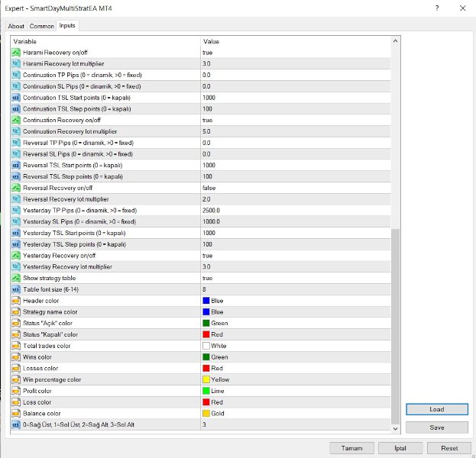Image resolution: width=476 pixels, height=458 pixels.
Task: Click the icon beside Balance color
Action: click(x=16, y=414)
